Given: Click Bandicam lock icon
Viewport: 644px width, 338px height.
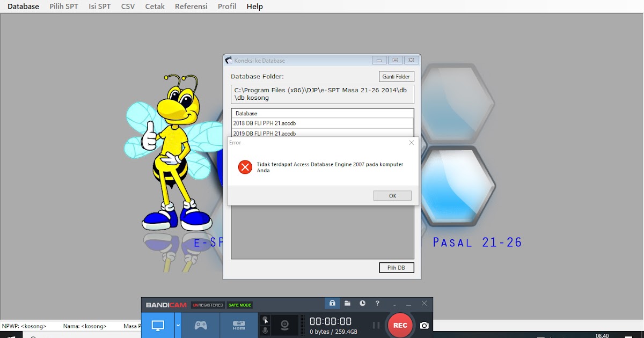Looking at the screenshot, I should click(332, 304).
